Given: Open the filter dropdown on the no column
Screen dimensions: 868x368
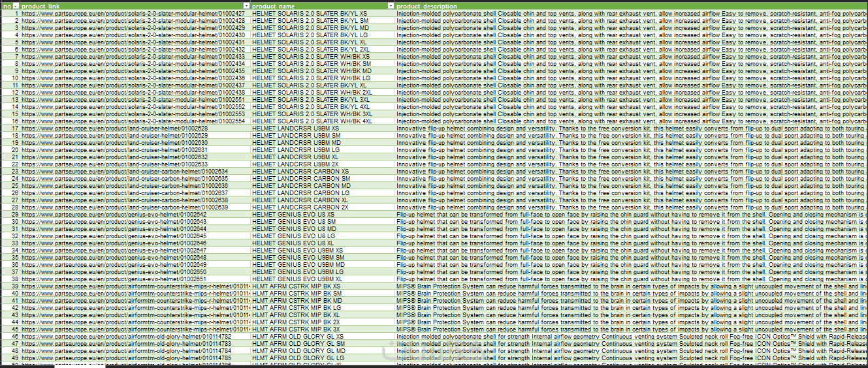Looking at the screenshot, I should (x=16, y=6).
